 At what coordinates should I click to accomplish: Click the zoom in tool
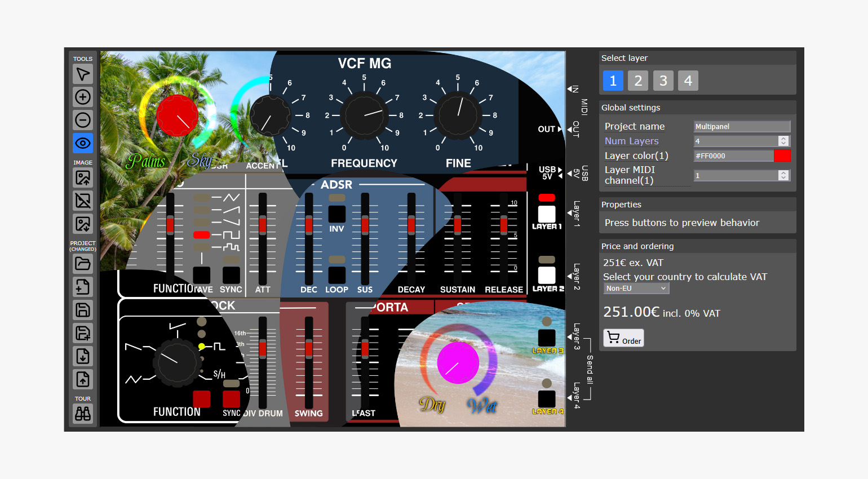tap(83, 97)
